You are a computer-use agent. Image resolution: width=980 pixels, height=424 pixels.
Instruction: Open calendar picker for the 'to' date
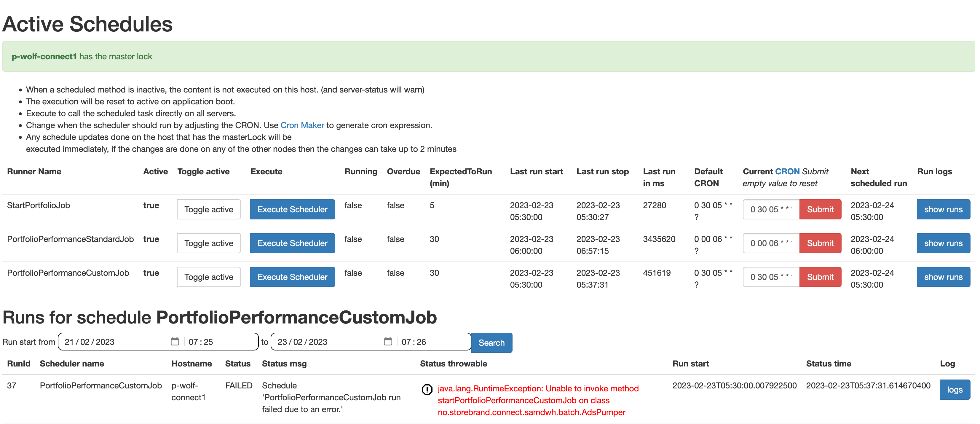[x=388, y=341]
